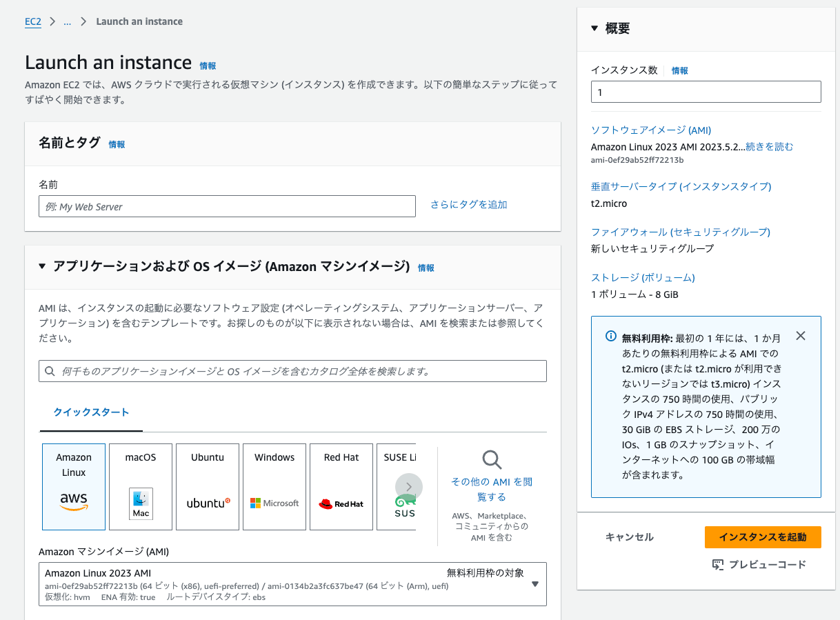Click the AMI catalog search field
The width and height of the screenshot is (840, 620).
tap(292, 371)
